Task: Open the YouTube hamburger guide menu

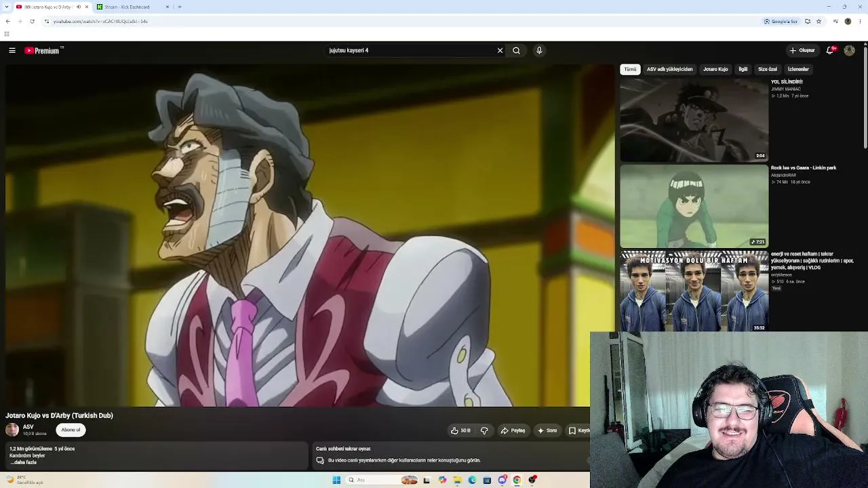Action: coord(12,50)
